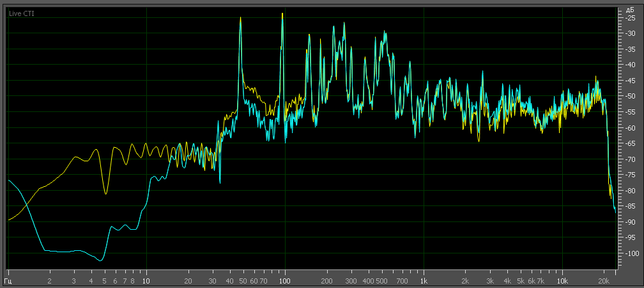This screenshot has width=644, height=288.
Task: Click the 700 Hz frequency axis label
Action: 401,280
